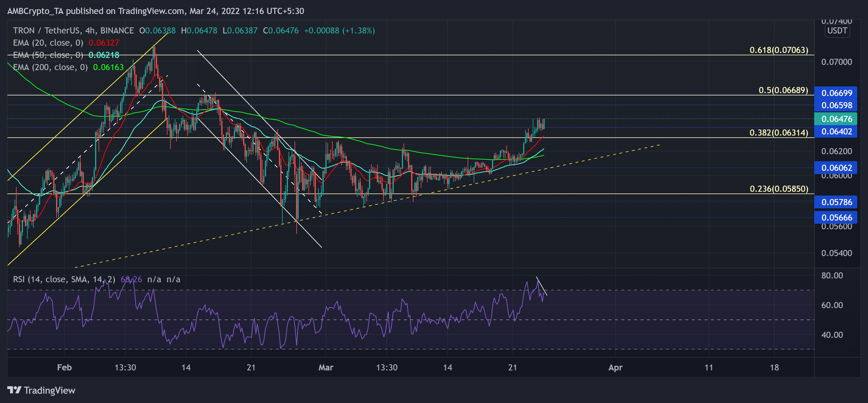868x403 pixels.
Task: Click the 0.06062 blue price label
Action: (836, 168)
